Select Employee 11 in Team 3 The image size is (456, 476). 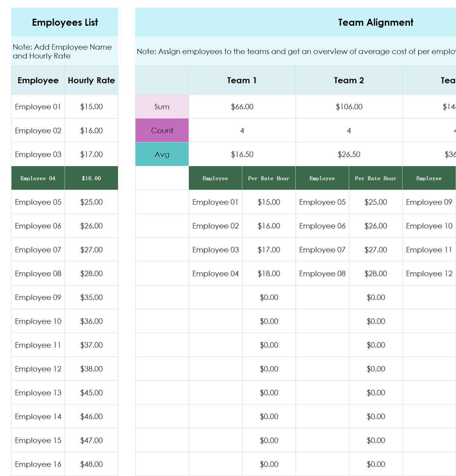(429, 249)
